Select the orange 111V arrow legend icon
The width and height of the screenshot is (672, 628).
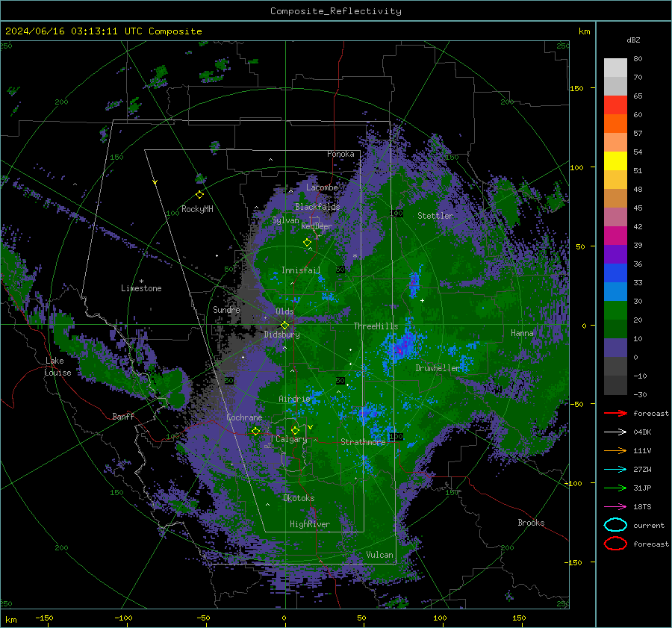tap(615, 450)
